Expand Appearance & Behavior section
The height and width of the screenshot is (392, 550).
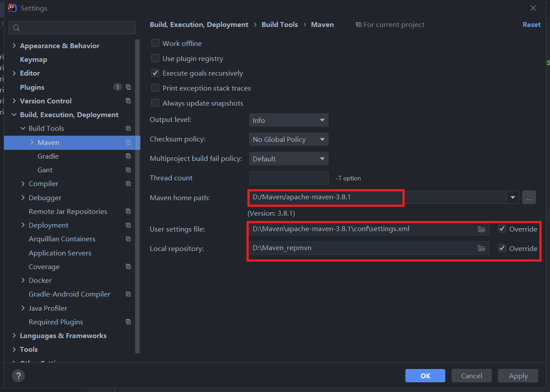coord(14,46)
